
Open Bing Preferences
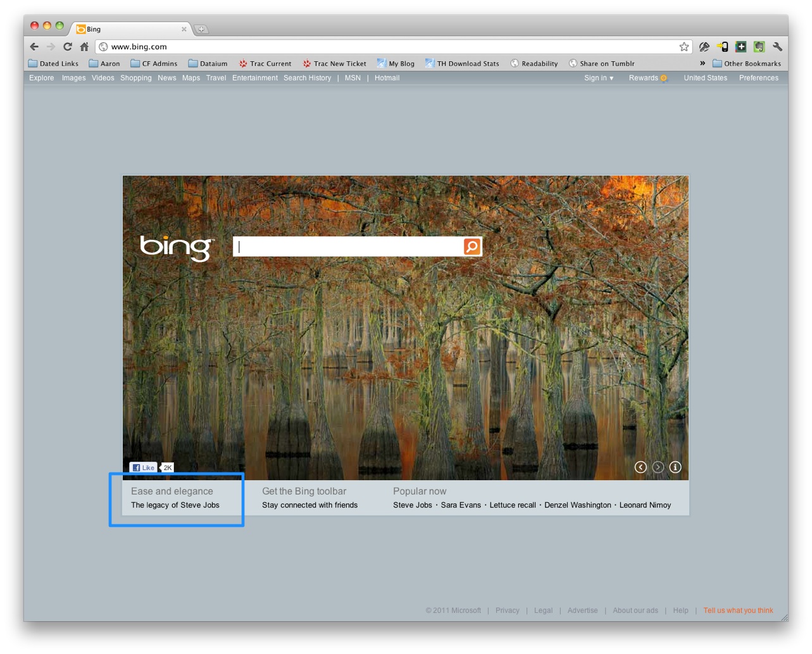point(759,78)
